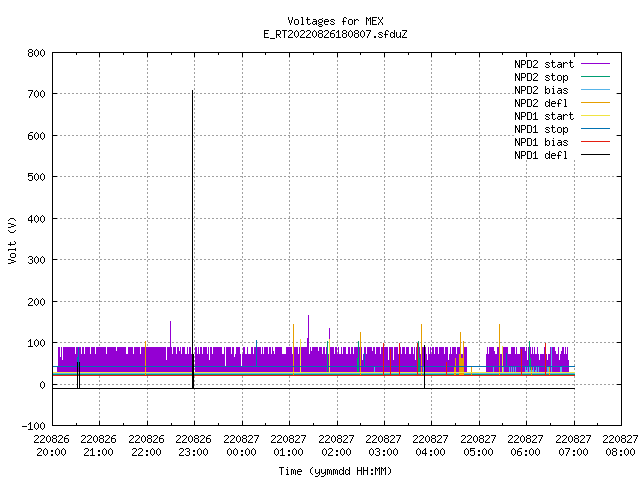Viewport: 640px width, 480px height.
Task: Click the x-axis time label 00:00
Action: point(241,452)
